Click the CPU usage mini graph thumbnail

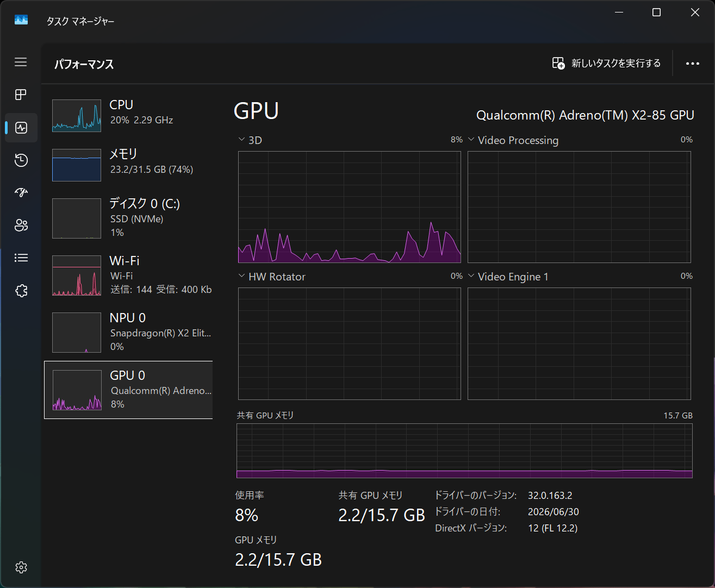[x=77, y=116]
